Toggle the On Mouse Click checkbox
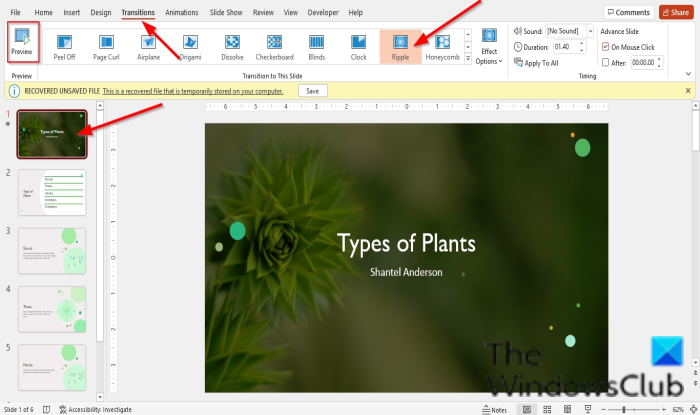Viewport: 700px width, 415px height. tap(605, 47)
